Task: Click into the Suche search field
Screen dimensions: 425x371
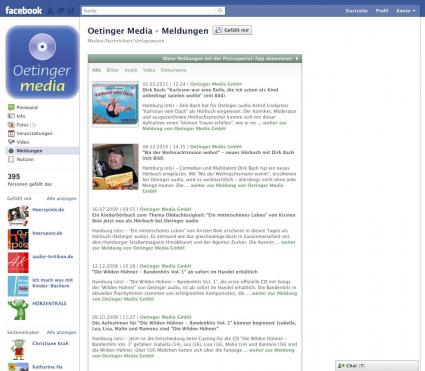Action: click(149, 11)
